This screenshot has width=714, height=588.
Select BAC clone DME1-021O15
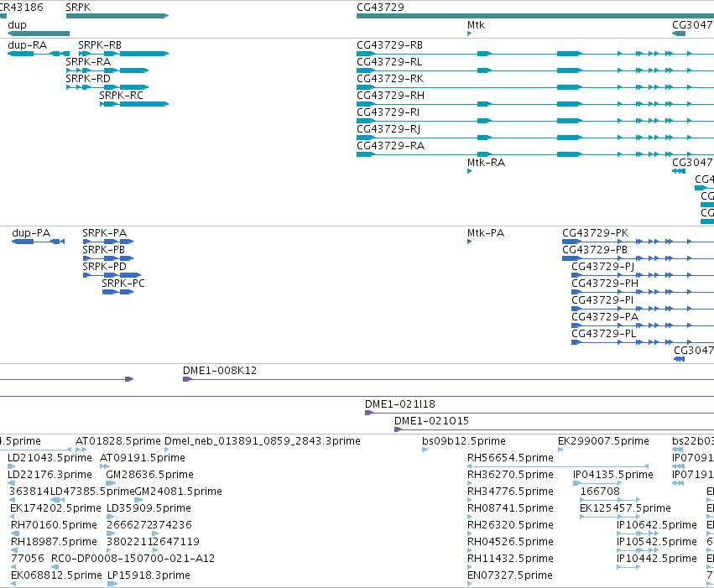431,421
